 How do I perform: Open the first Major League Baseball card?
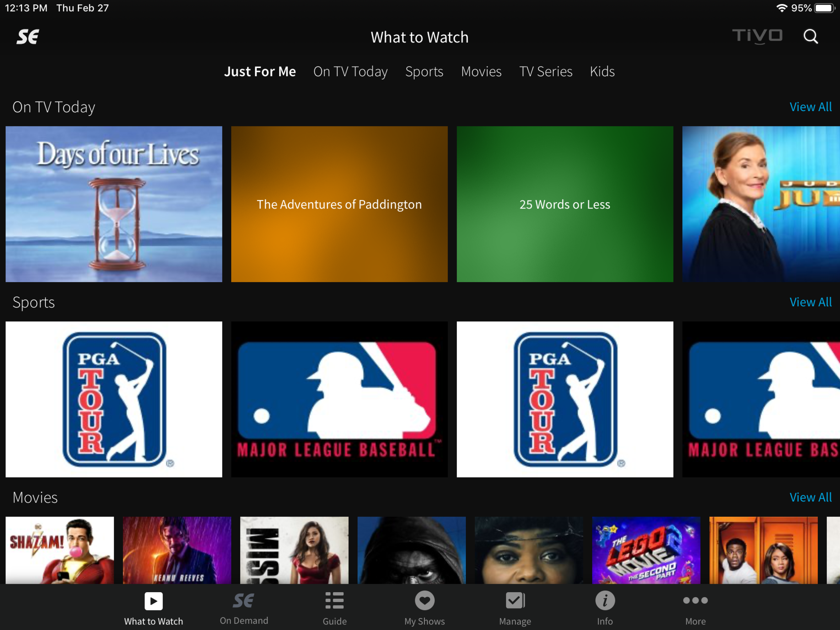pos(339,399)
